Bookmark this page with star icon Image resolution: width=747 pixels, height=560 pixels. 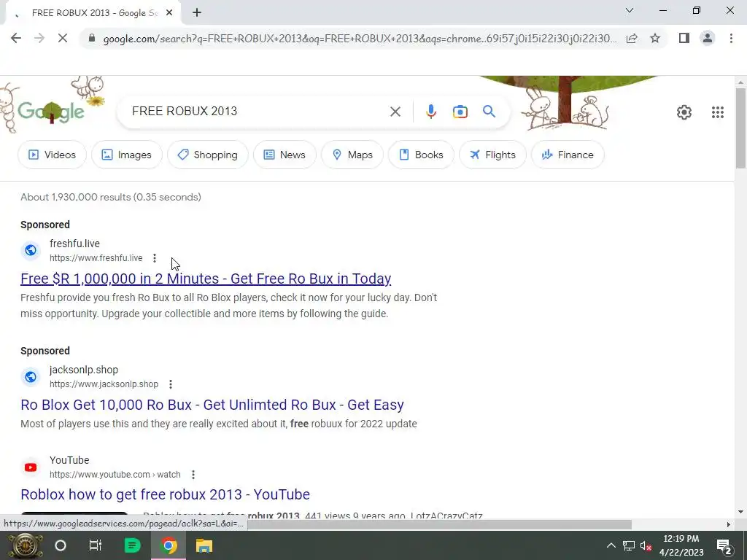[x=655, y=38]
